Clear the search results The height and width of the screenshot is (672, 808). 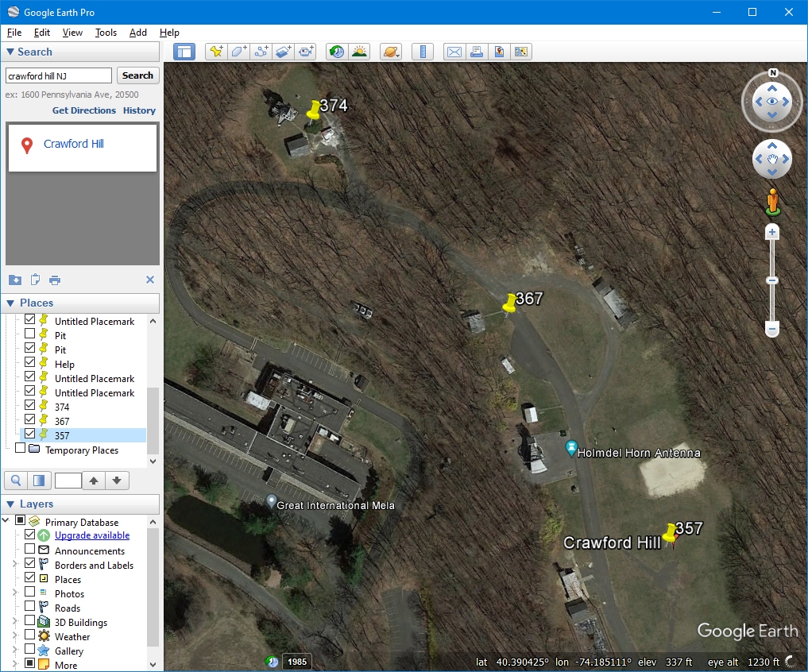coord(150,280)
